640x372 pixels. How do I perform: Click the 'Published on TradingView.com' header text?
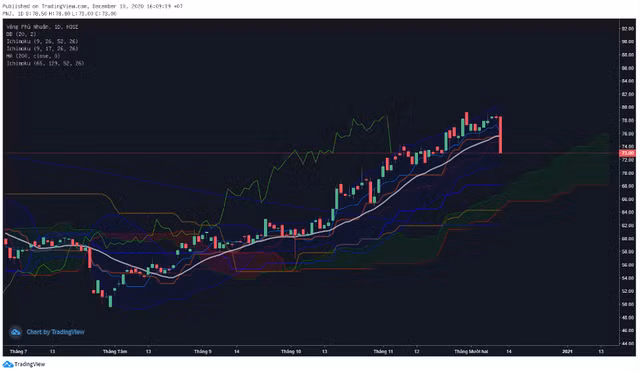tap(92, 6)
